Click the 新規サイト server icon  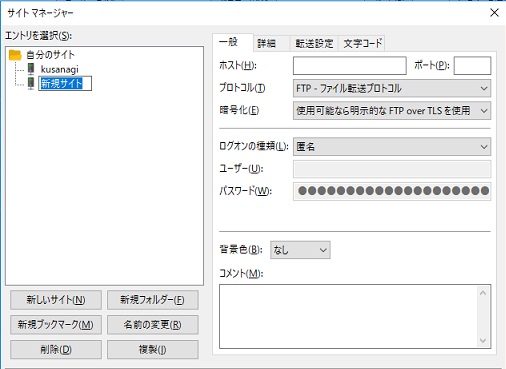coord(31,83)
